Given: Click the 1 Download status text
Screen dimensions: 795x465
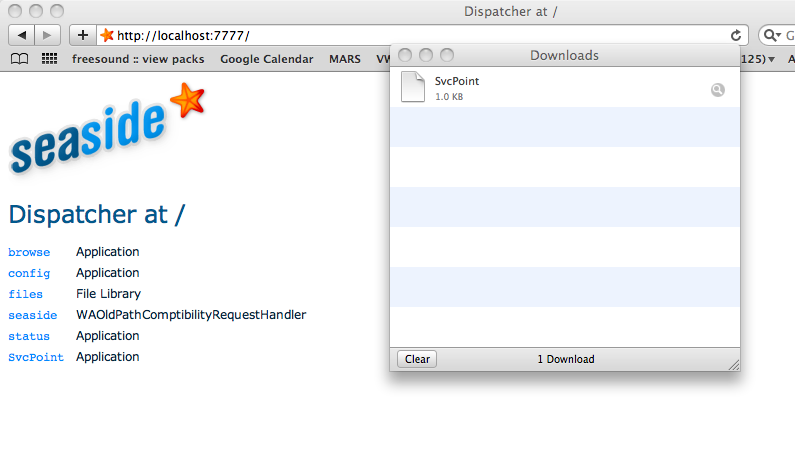Looking at the screenshot, I should tap(566, 359).
